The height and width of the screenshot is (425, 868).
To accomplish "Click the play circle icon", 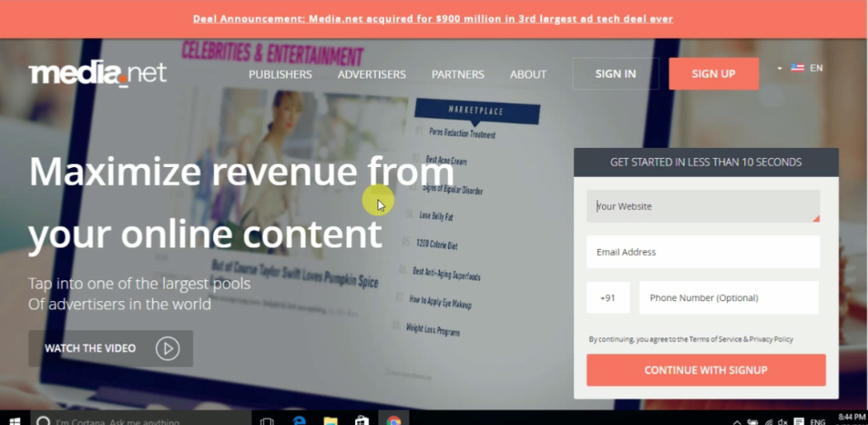I will tap(168, 349).
